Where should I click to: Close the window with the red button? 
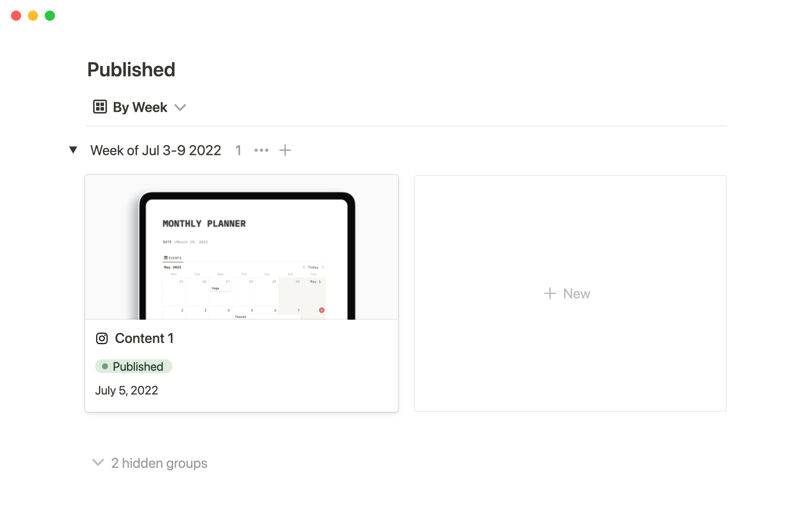pos(16,16)
